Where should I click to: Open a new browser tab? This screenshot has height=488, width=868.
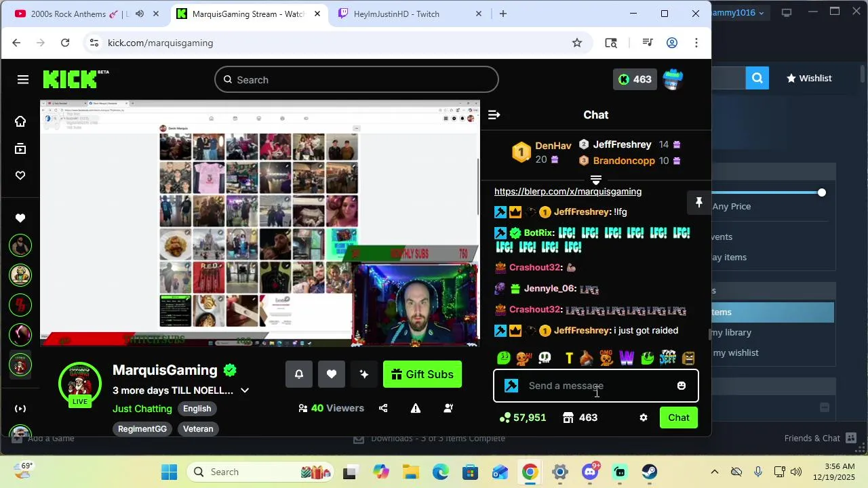pyautogui.click(x=503, y=14)
